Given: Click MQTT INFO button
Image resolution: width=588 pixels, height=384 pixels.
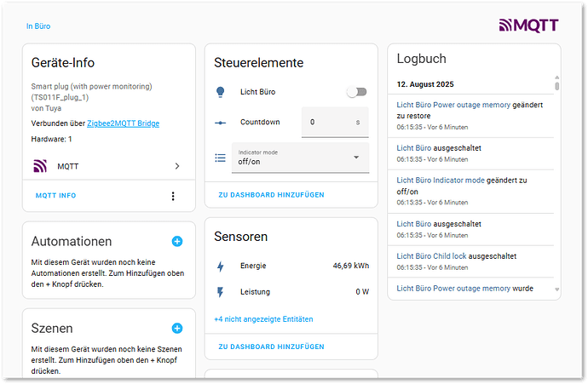Looking at the screenshot, I should click(x=55, y=196).
